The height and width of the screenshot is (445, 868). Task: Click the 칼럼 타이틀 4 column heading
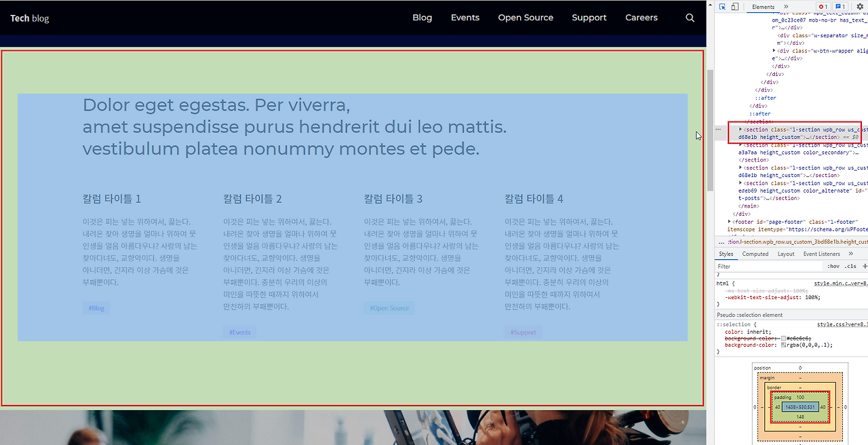click(534, 199)
